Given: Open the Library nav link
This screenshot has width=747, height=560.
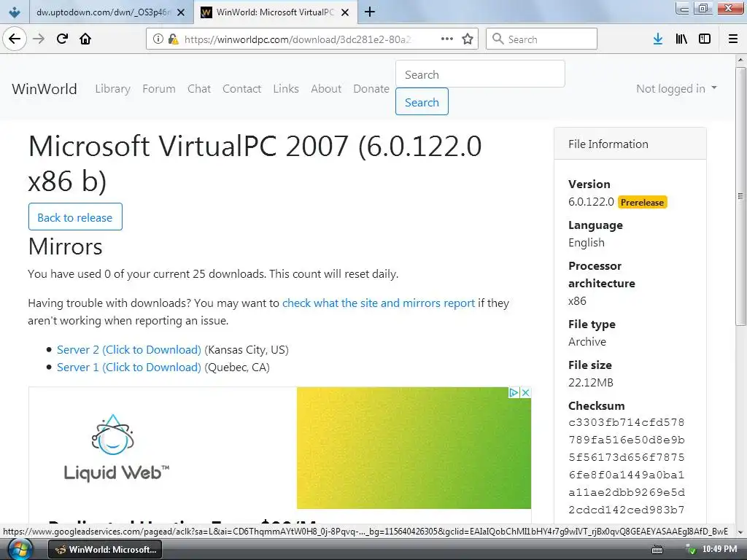Looking at the screenshot, I should pyautogui.click(x=112, y=88).
